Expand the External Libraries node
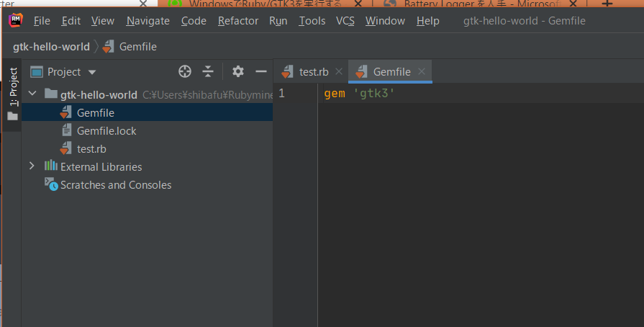 click(32, 166)
